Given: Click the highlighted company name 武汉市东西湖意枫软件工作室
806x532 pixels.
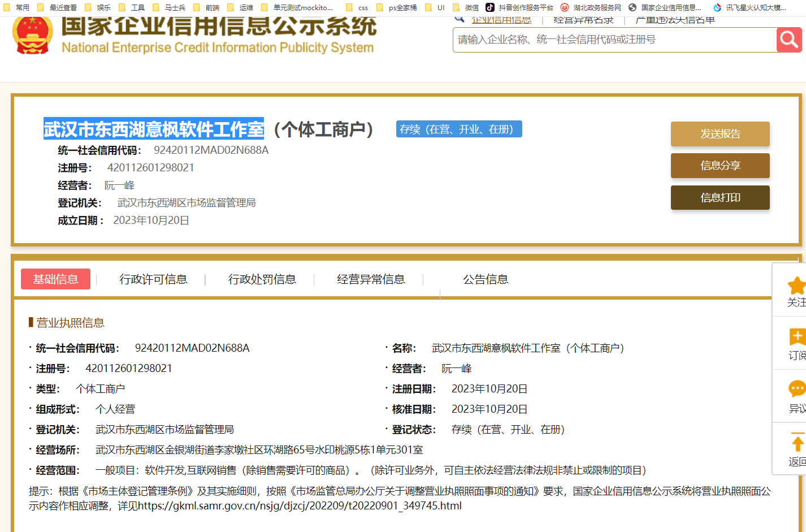Looking at the screenshot, I should pyautogui.click(x=154, y=129).
